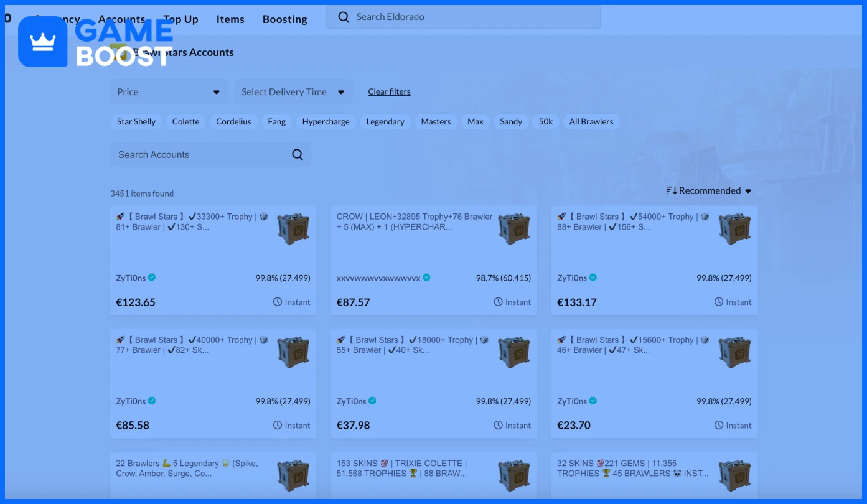The image size is (867, 504).
Task: Open the 33300+ Trophy listing title
Action: pos(192,222)
